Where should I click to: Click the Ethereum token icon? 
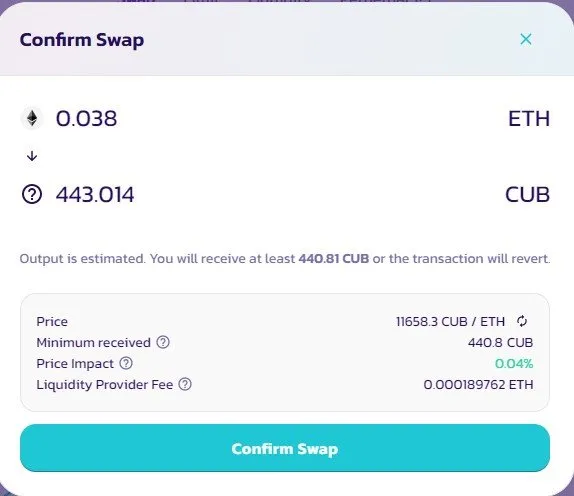click(32, 119)
